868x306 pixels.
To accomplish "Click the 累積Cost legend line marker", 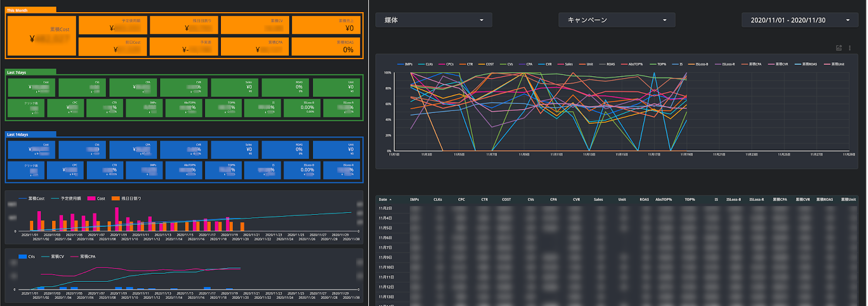I will pyautogui.click(x=23, y=199).
